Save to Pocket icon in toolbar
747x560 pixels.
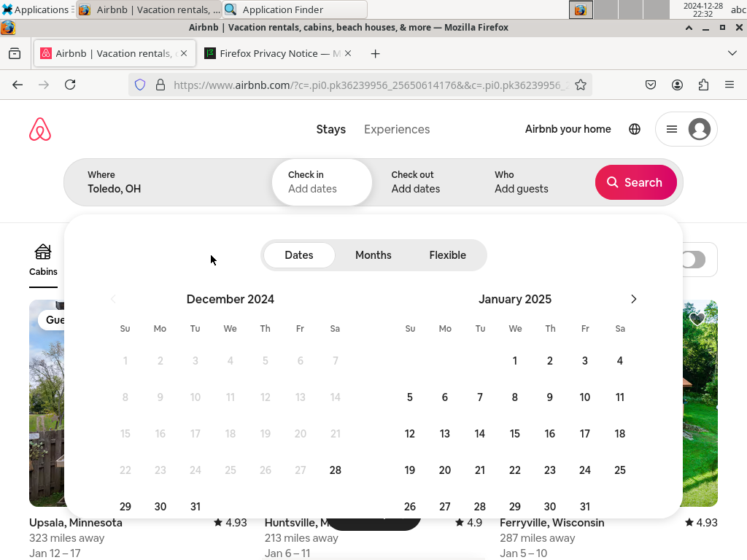pos(651,85)
